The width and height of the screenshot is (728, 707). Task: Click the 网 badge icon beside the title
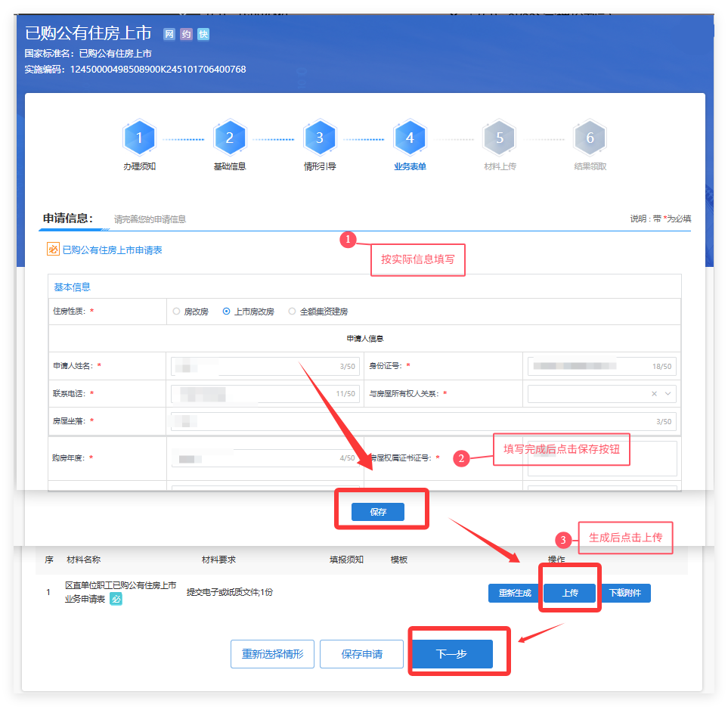pyautogui.click(x=169, y=34)
